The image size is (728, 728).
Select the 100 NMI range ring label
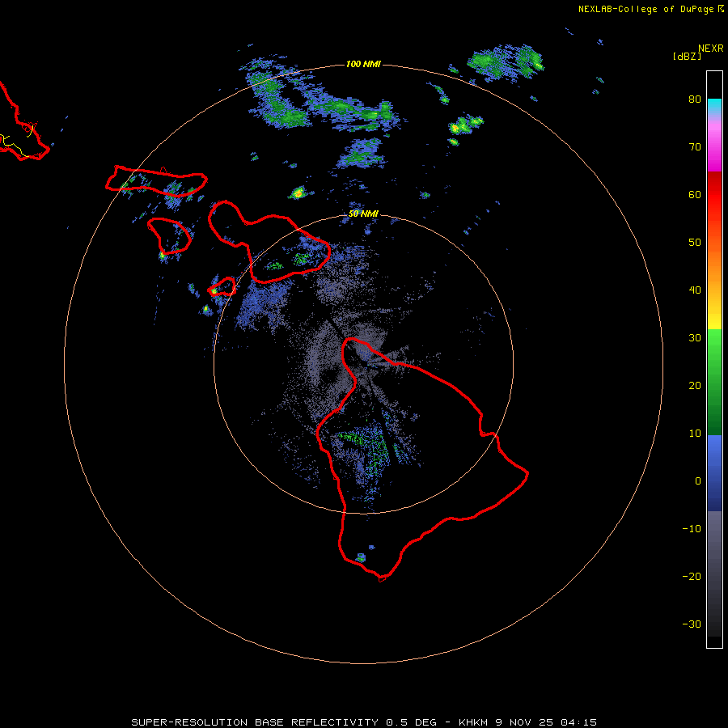363,64
